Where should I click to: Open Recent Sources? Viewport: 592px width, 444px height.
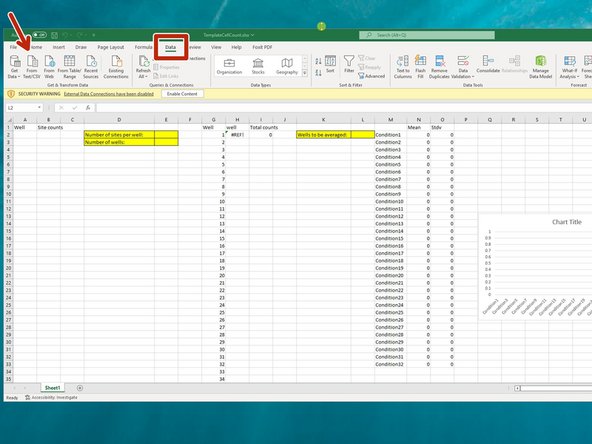point(91,66)
